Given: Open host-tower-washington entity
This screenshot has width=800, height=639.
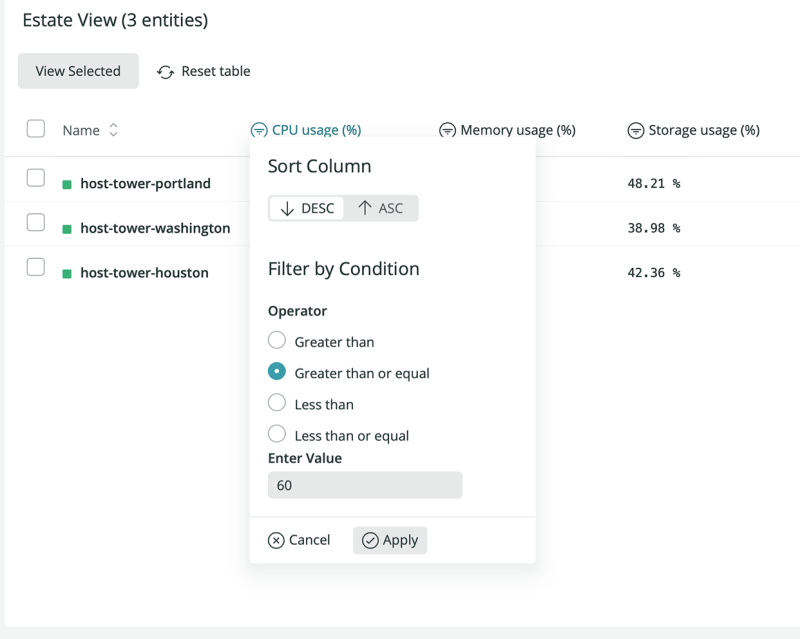Looking at the screenshot, I should click(x=155, y=228).
